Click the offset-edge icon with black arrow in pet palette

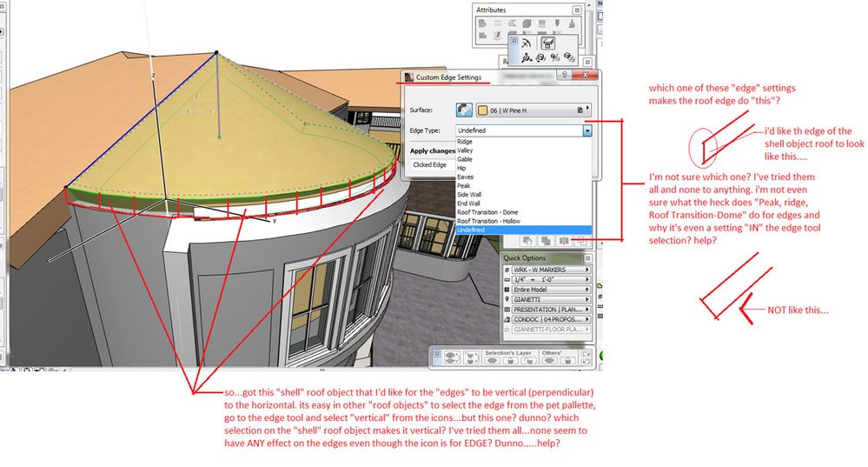527,57
